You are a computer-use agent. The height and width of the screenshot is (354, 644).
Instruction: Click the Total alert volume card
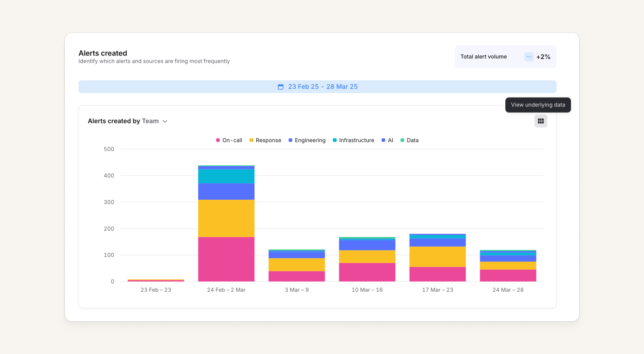tap(506, 57)
